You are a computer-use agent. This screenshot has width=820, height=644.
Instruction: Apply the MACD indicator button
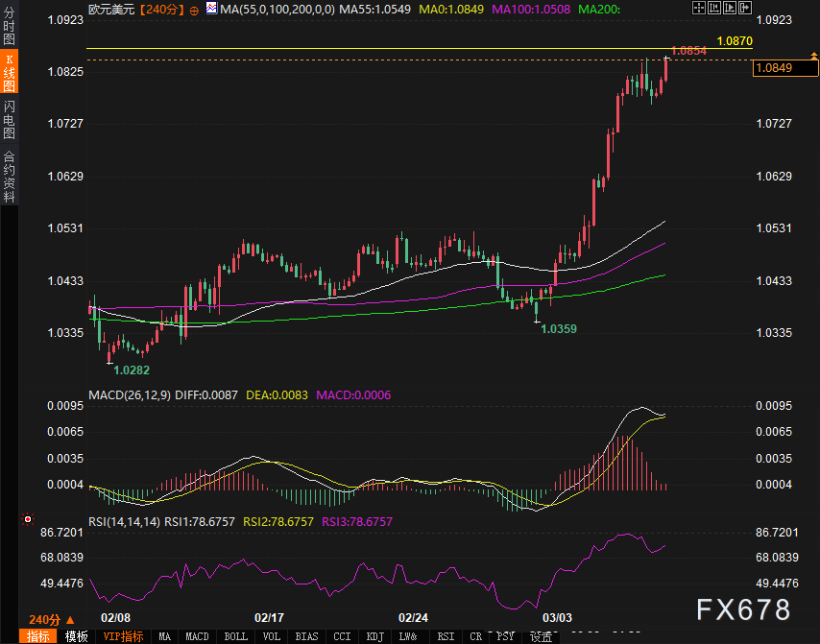pos(197,636)
